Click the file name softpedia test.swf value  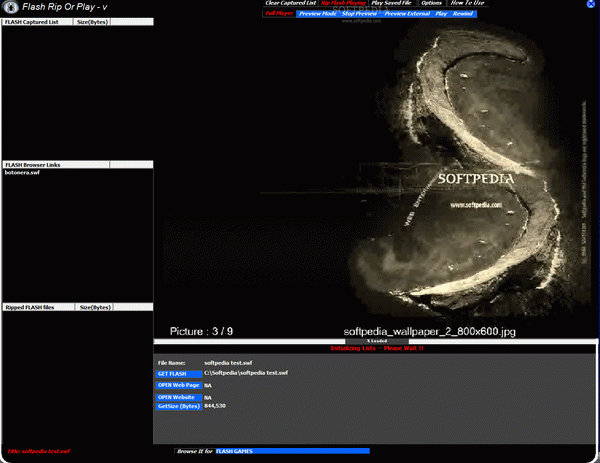(228, 363)
